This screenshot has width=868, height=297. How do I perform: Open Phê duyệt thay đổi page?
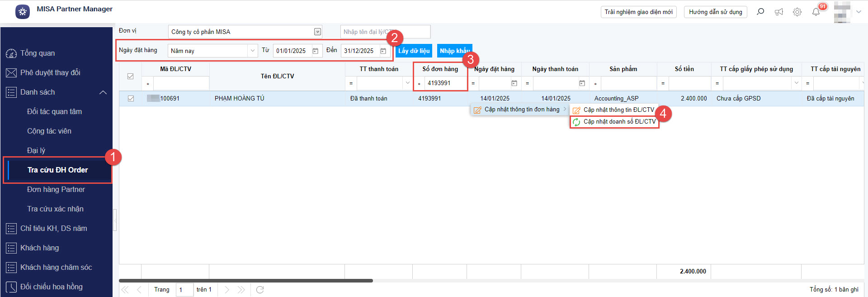[x=50, y=73]
